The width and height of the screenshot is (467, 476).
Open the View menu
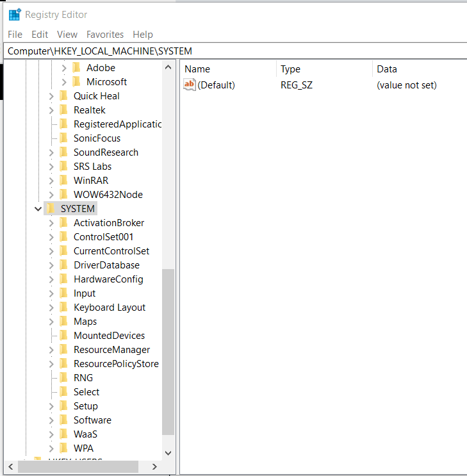(67, 35)
